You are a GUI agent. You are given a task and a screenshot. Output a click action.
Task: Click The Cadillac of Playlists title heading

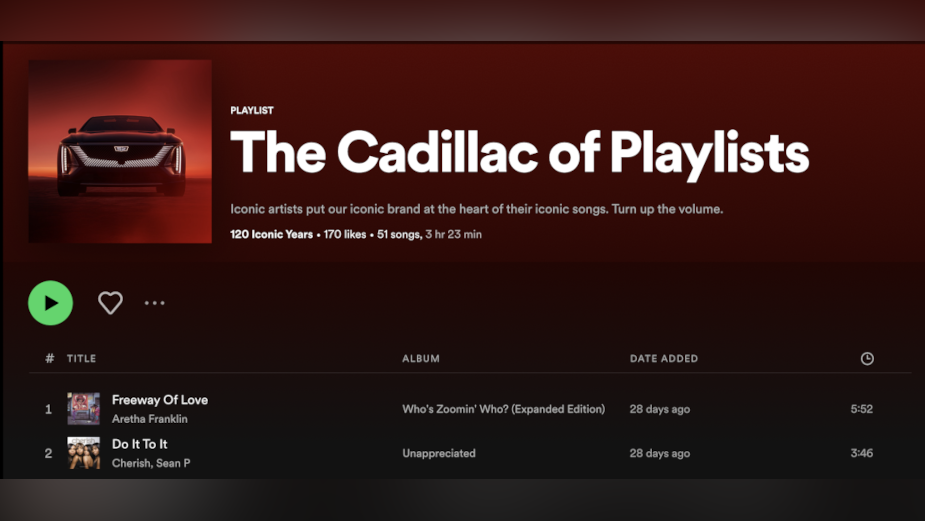point(519,153)
